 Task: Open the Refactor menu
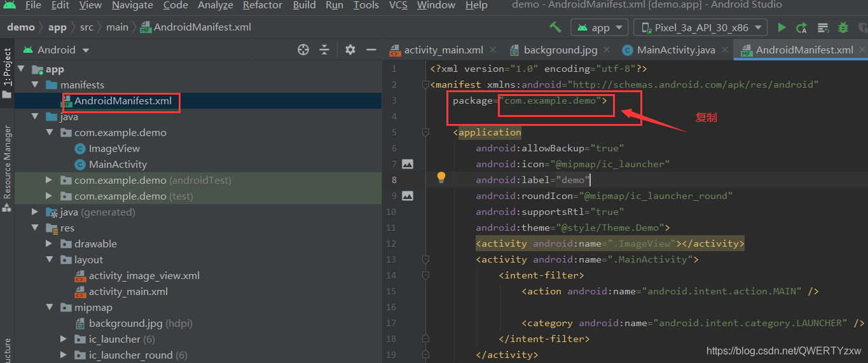pos(263,5)
